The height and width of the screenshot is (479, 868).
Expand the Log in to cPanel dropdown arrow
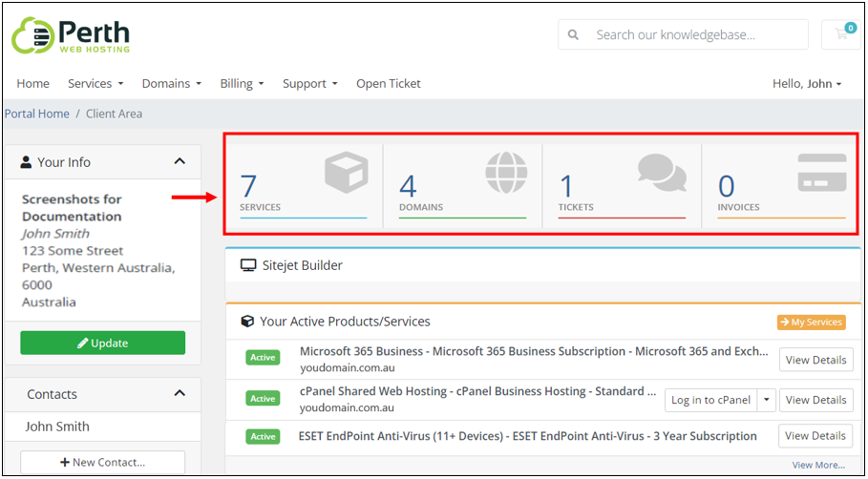pos(767,400)
